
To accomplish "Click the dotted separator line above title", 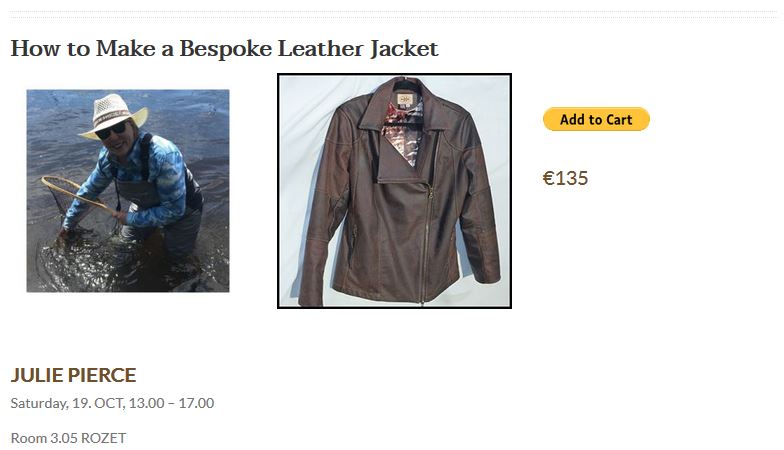I will coord(393,15).
